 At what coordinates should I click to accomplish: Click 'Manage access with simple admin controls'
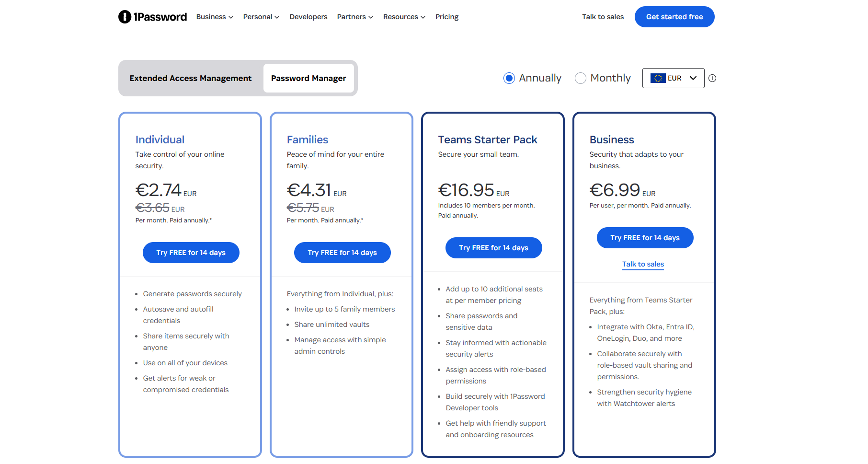tap(340, 346)
